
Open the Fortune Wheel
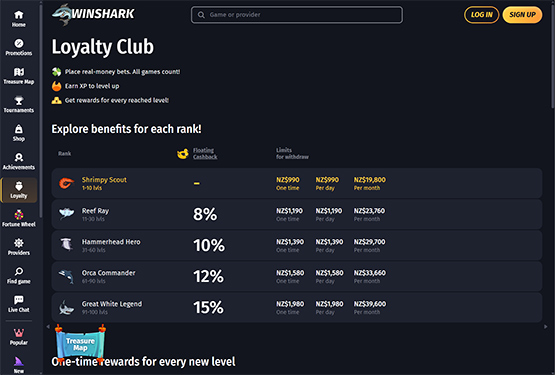[18, 218]
